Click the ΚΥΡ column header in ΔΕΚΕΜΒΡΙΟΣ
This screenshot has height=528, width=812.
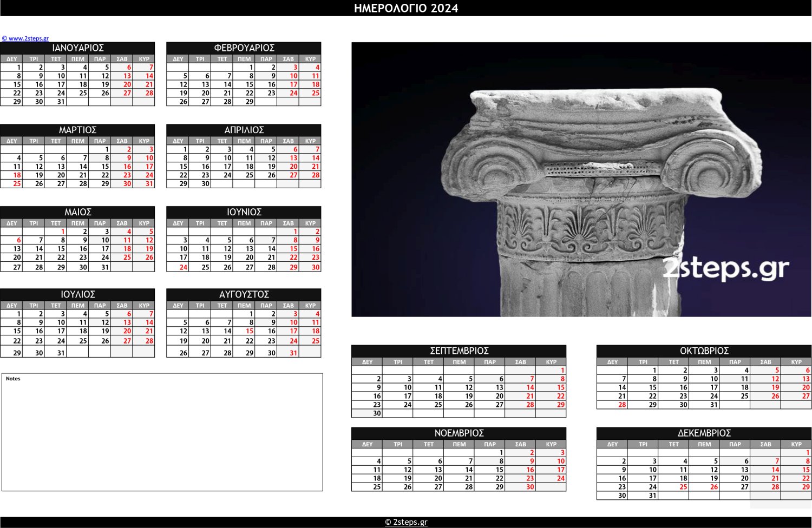pos(796,444)
